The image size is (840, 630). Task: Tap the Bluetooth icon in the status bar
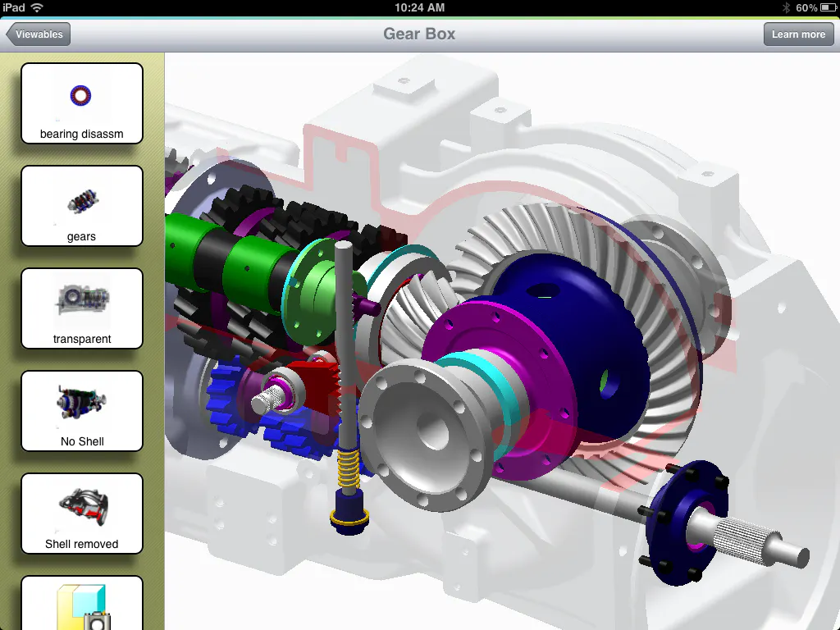tap(785, 7)
